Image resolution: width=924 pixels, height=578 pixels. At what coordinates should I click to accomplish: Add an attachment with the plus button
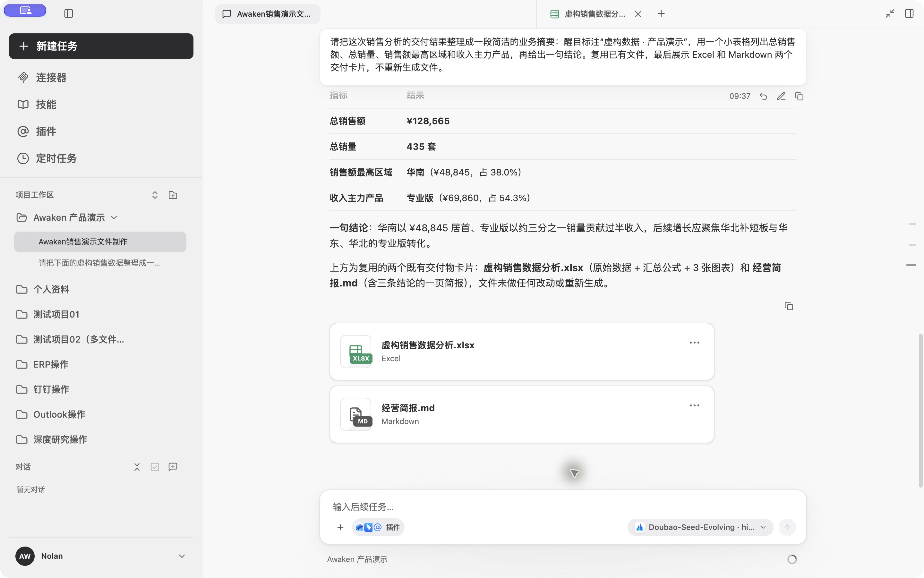tap(340, 528)
